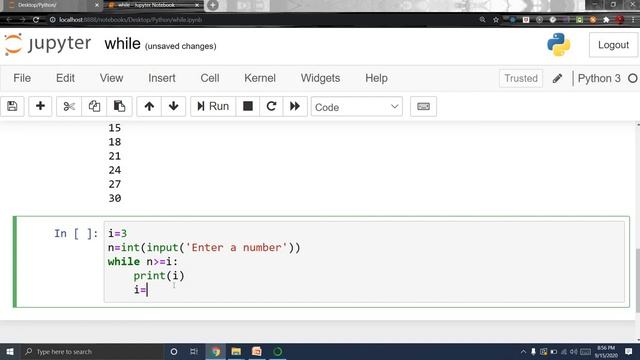Reload the page in the browser
The height and width of the screenshot is (360, 640).
point(36,20)
